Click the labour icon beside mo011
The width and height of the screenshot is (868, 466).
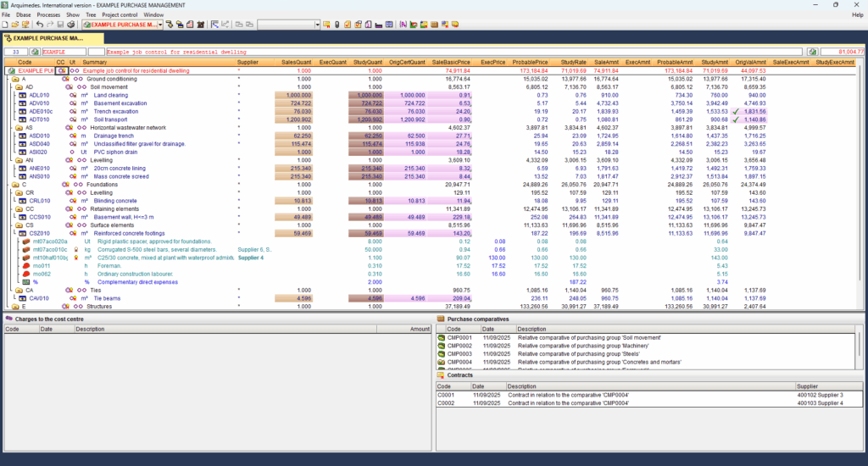pyautogui.click(x=26, y=266)
